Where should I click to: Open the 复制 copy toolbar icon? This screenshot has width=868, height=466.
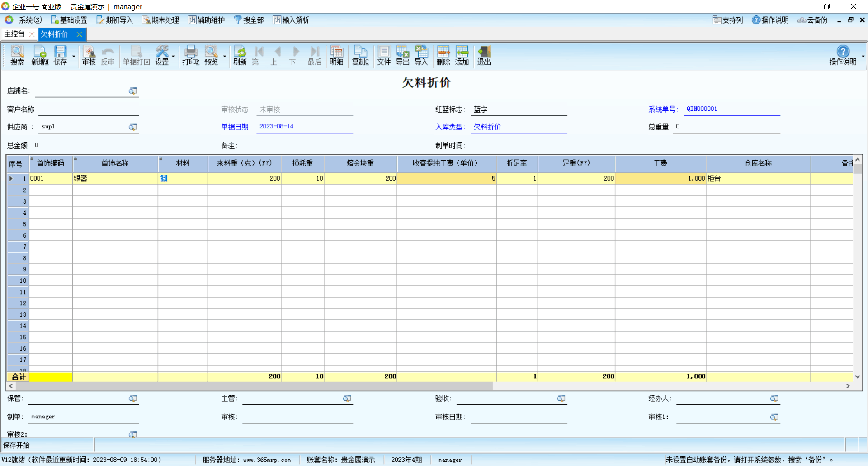point(360,56)
